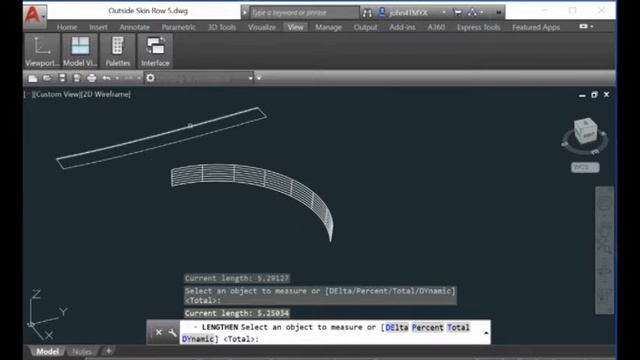Open the Output ribbon tab
This screenshot has width=640, height=360.
365,27
